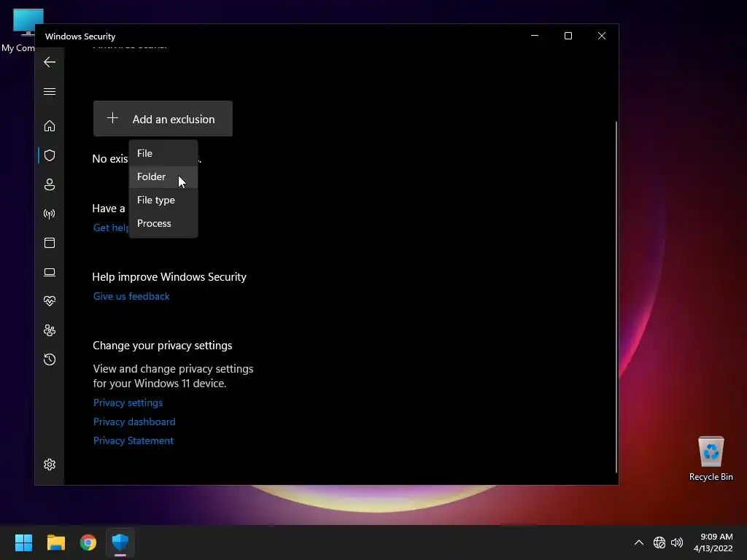The width and height of the screenshot is (747, 560).
Task: Open App & browser control icon
Action: click(50, 243)
